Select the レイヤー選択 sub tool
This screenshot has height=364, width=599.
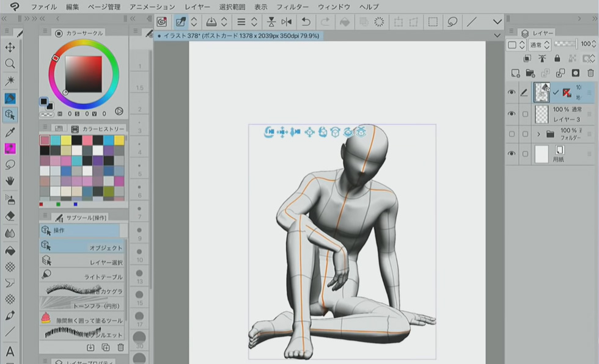tap(86, 262)
